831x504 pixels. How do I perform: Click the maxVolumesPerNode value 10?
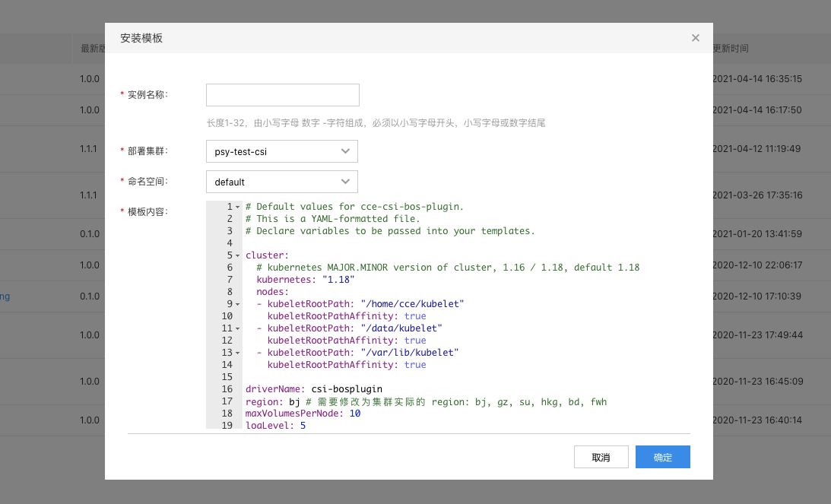click(x=355, y=414)
